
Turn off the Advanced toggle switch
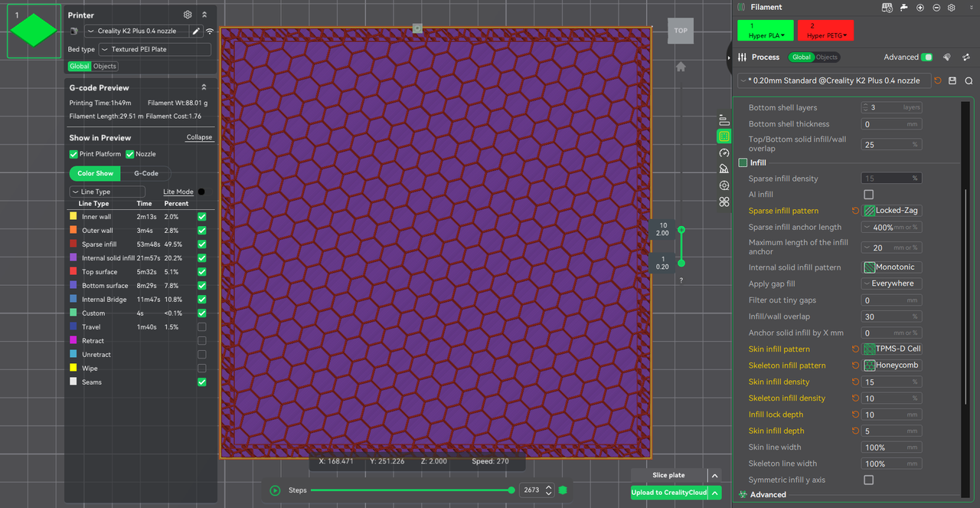tap(927, 57)
